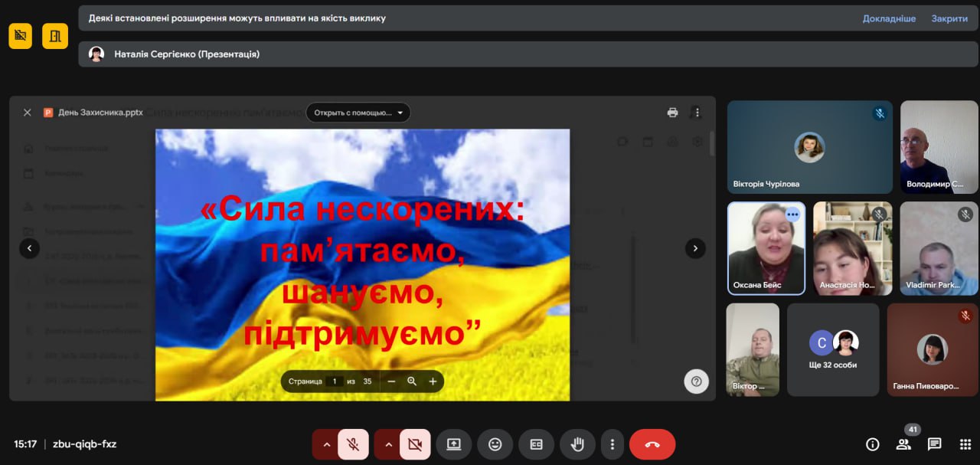The height and width of the screenshot is (465, 980).
Task: Open the chat panel icon
Action: pyautogui.click(x=934, y=444)
